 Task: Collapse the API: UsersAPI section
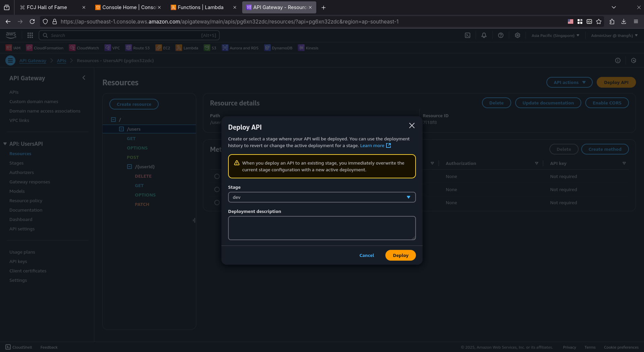[x=5, y=144]
